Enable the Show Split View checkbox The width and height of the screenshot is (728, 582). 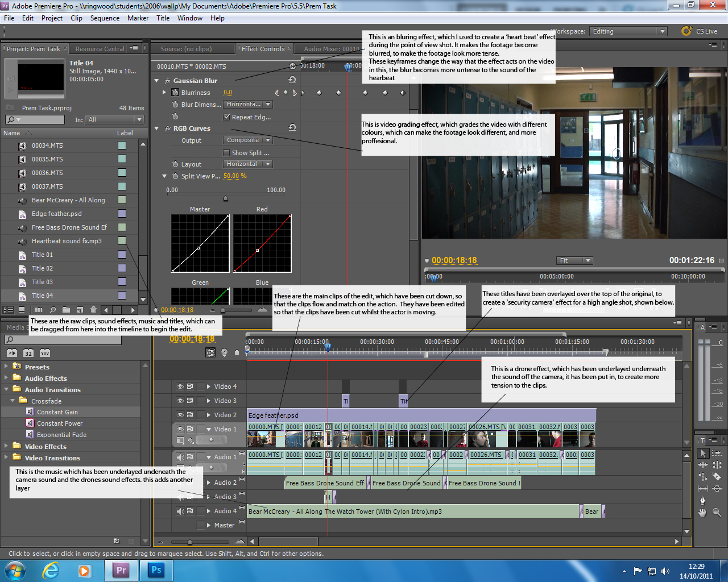pos(226,152)
